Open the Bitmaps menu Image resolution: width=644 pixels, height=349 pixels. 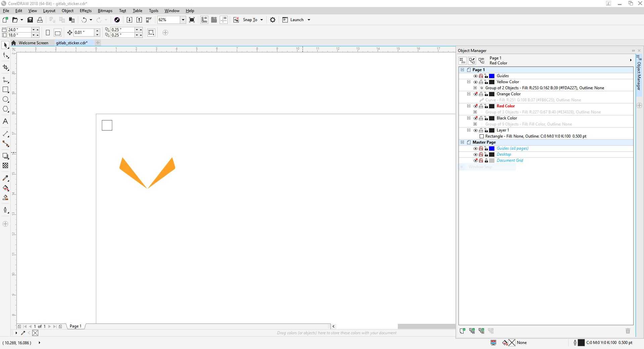pyautogui.click(x=105, y=11)
